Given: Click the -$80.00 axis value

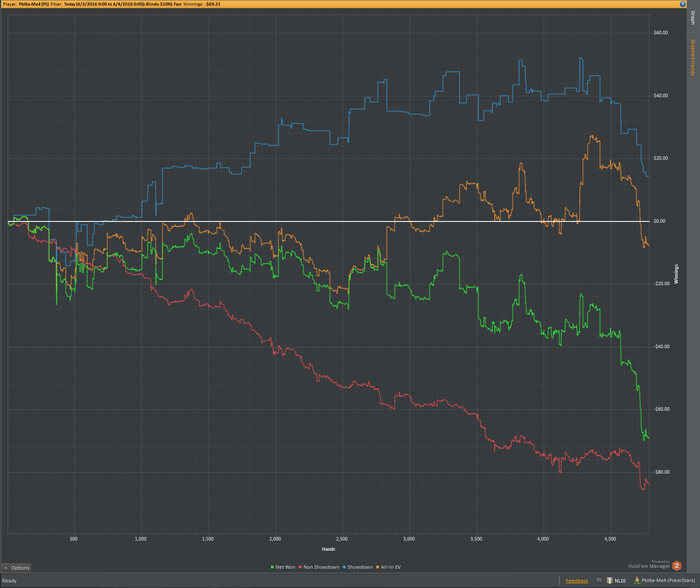Looking at the screenshot, I should [661, 472].
